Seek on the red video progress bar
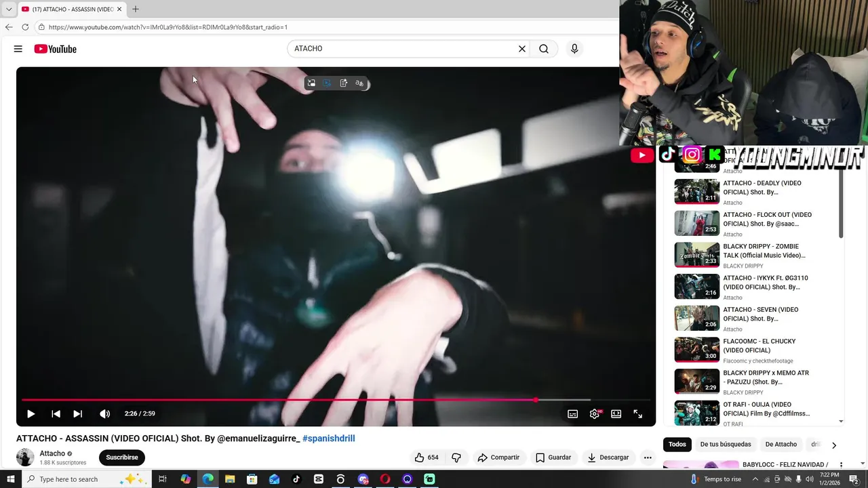The width and height of the screenshot is (868, 488). 336,400
